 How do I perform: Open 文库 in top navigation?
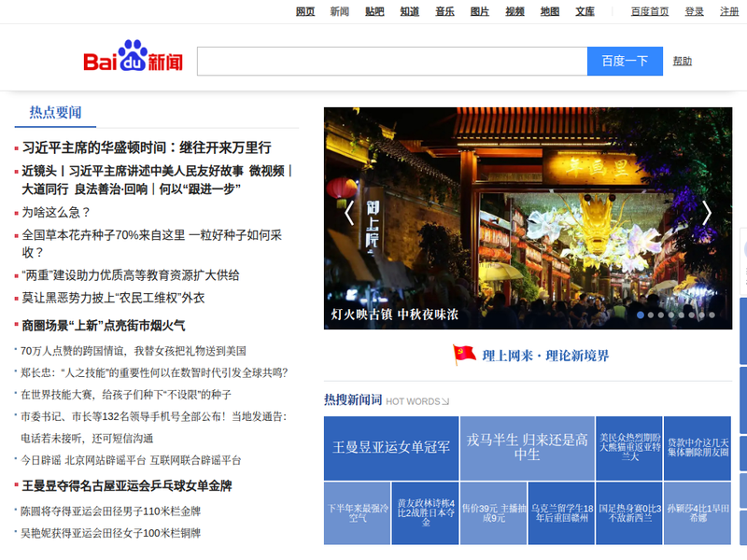[585, 11]
